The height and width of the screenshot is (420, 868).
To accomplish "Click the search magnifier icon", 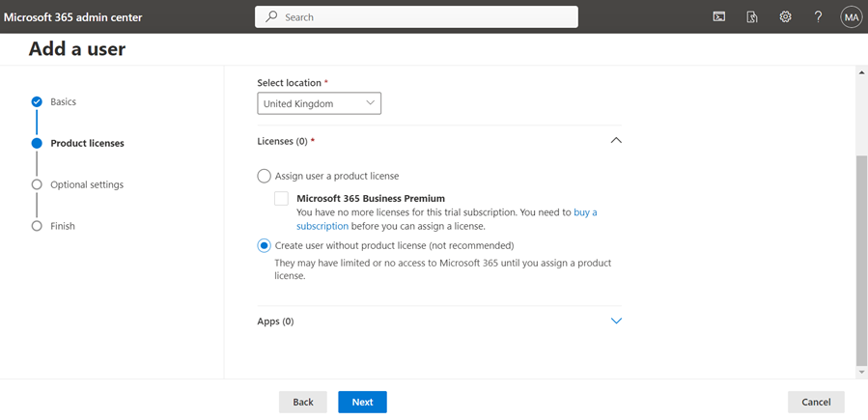I will tap(271, 17).
